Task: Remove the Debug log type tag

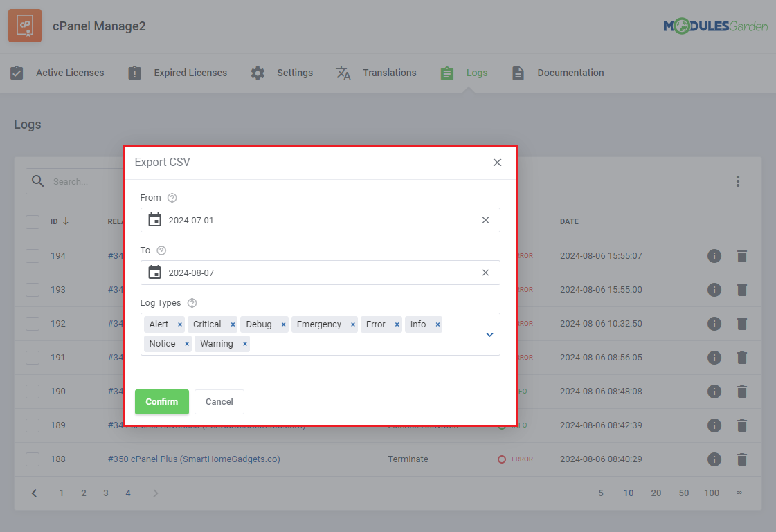Action: point(284,325)
